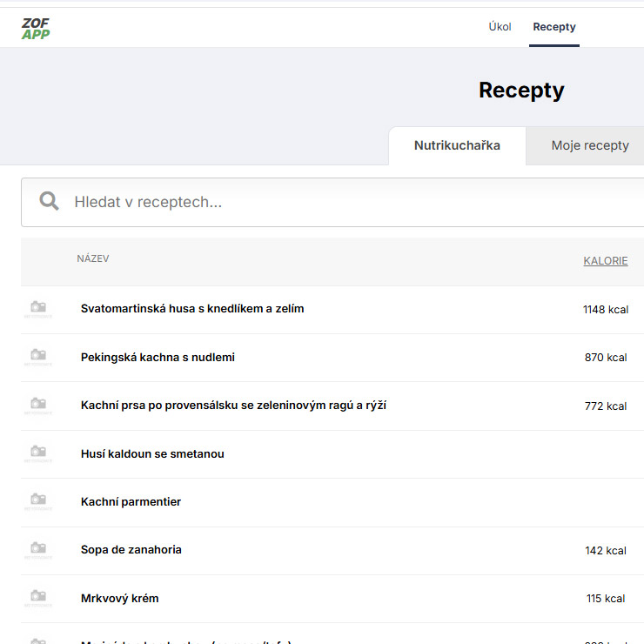
Task: Switch to the Moje recepty tab
Action: coord(589,145)
